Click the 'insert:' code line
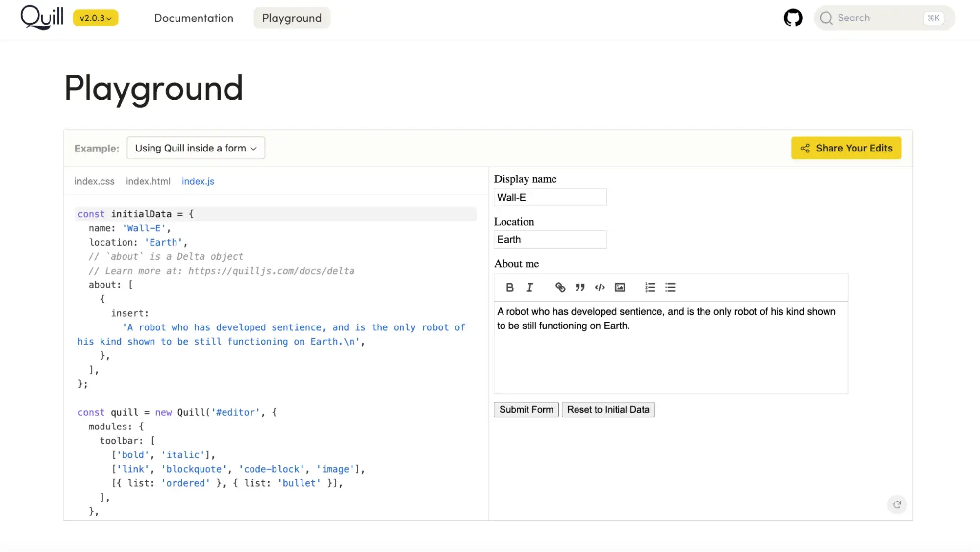 (130, 313)
